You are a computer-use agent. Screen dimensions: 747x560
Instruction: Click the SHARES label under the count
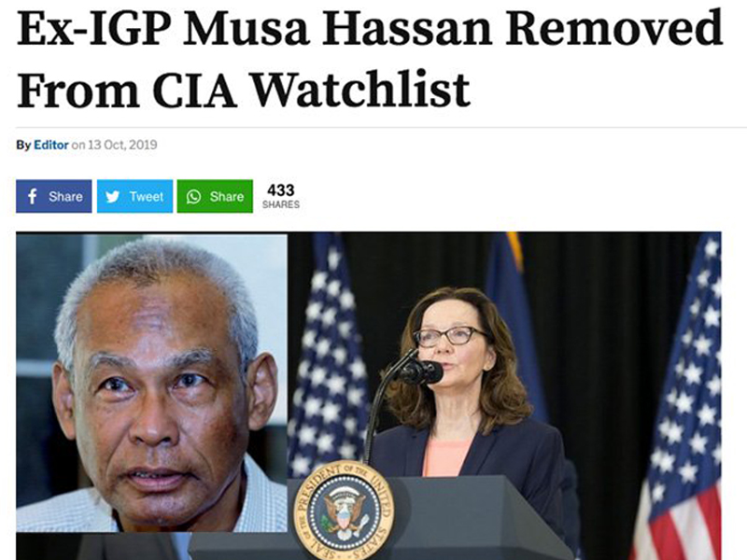[281, 204]
